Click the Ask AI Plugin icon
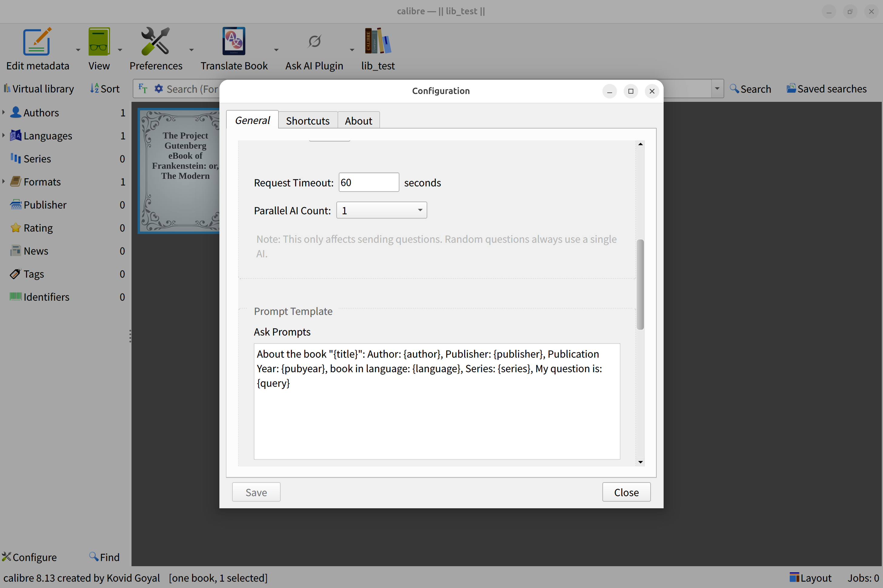 click(x=314, y=41)
